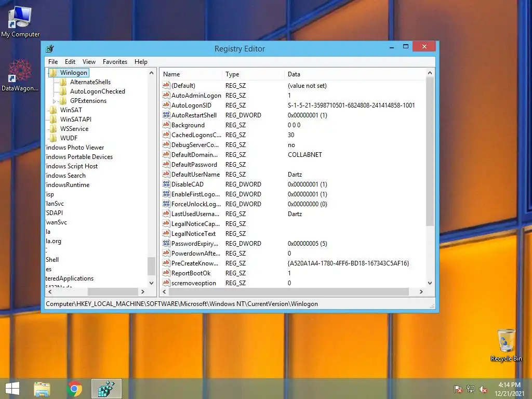The width and height of the screenshot is (532, 399).
Task: Click the string icon beside LegalNoticeText
Action: pos(166,233)
